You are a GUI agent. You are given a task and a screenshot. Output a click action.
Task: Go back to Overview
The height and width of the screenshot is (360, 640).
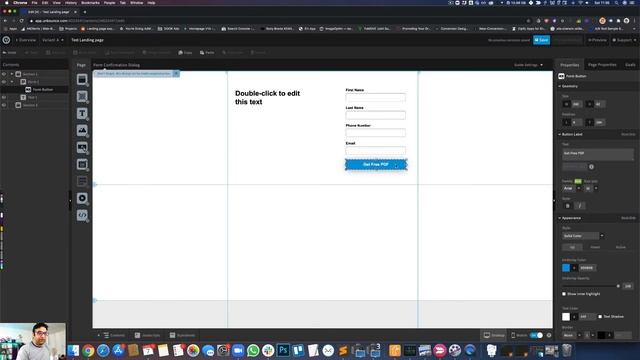(26, 40)
